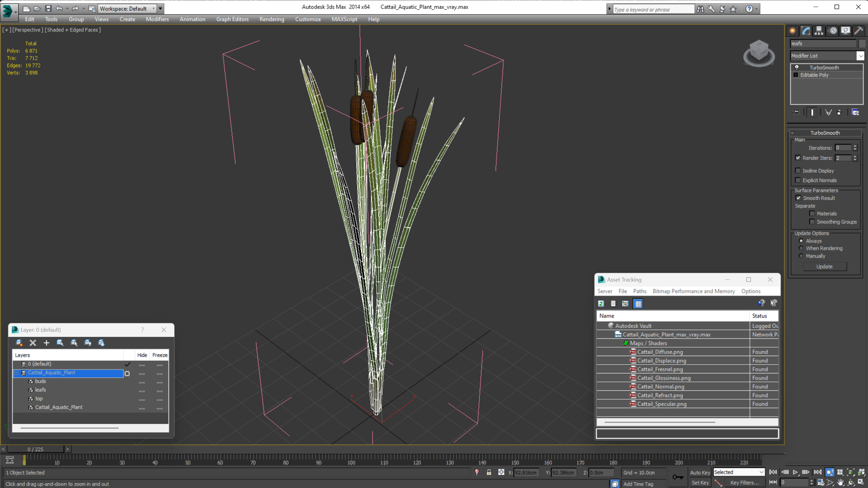Click the New Scene icon in quick access toolbar
Viewport: 868px width, 488px height.
pyautogui.click(x=26, y=9)
